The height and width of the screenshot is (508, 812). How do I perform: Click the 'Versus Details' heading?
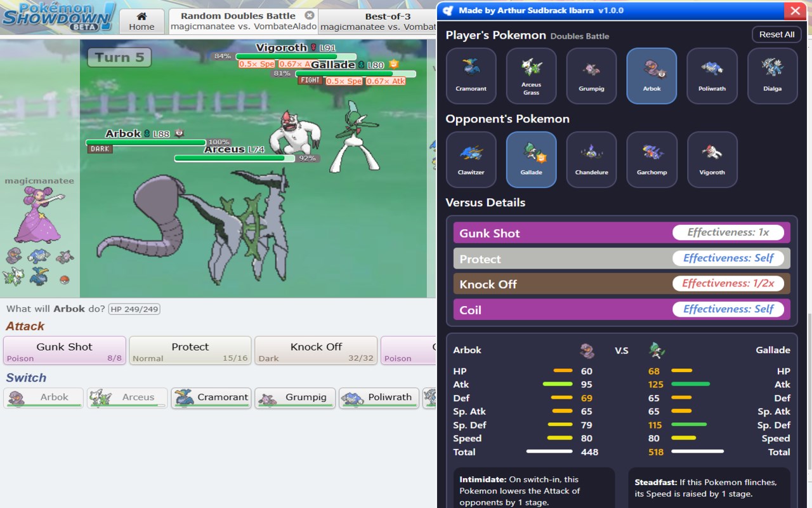coord(485,203)
